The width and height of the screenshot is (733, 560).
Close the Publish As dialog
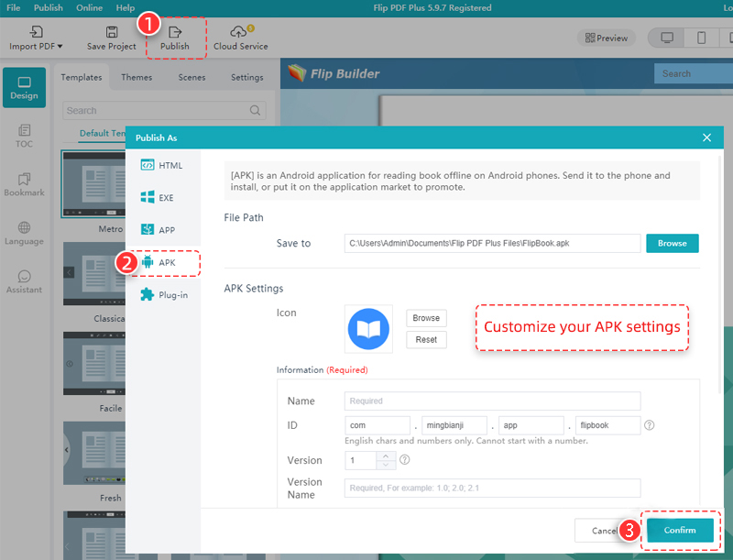click(x=706, y=137)
